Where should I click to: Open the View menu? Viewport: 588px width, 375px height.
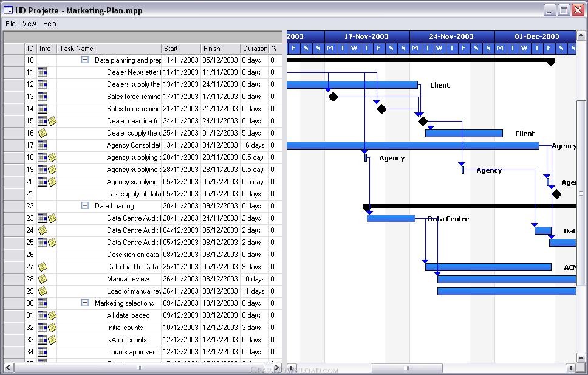[x=29, y=24]
